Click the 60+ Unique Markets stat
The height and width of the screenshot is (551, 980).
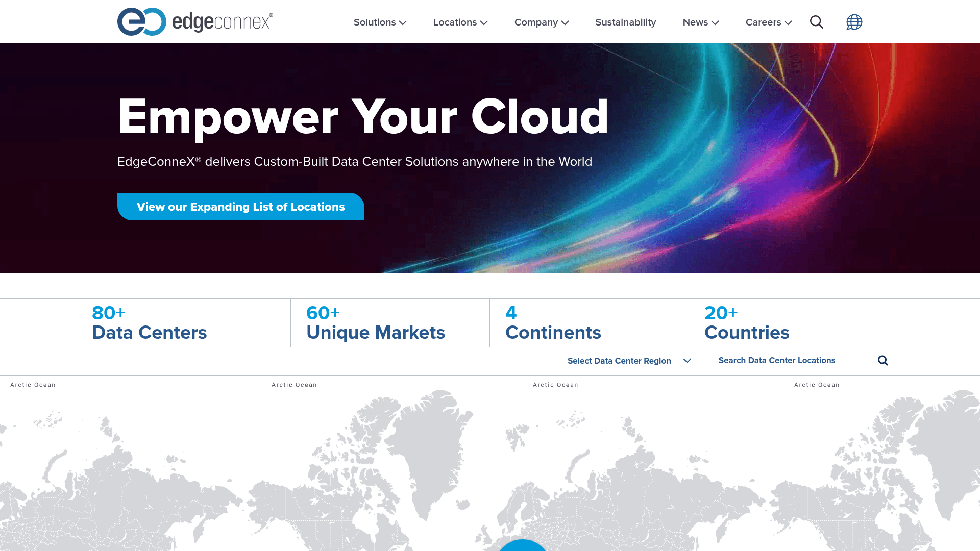pos(375,323)
